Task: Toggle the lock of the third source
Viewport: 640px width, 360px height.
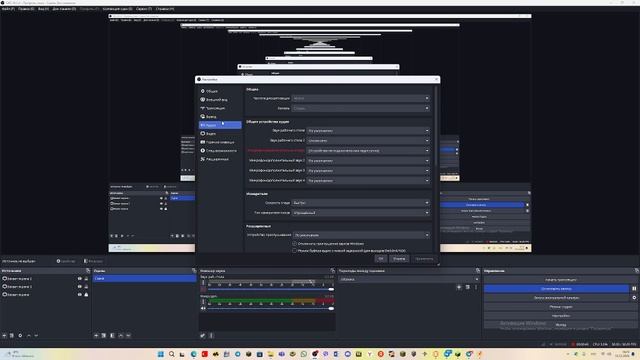Action: point(86,294)
